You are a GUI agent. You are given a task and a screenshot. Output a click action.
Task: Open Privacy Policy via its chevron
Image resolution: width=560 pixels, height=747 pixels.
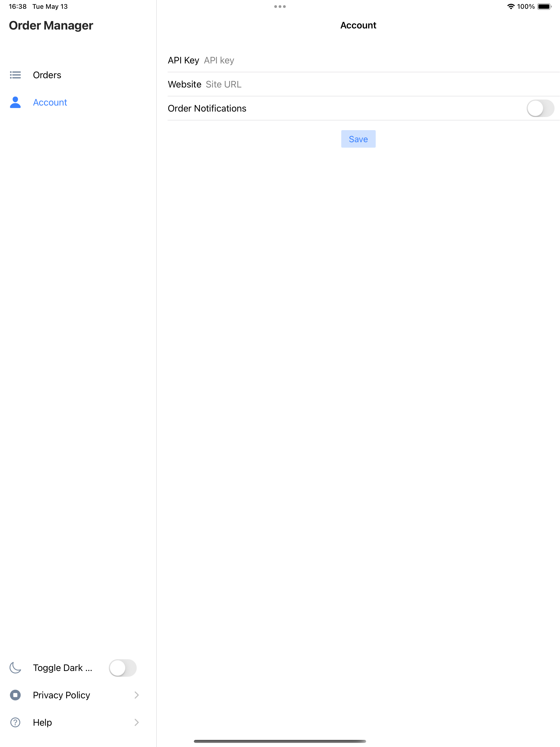click(136, 695)
